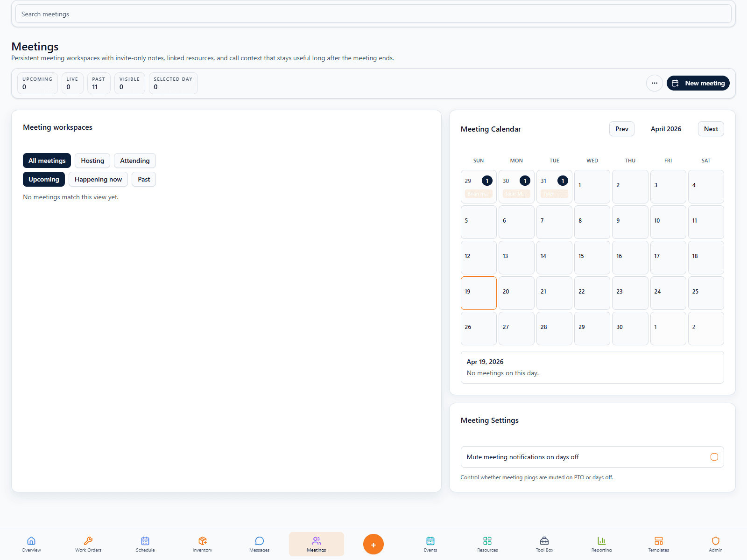Open the Schedule calendar icon
This screenshot has width=747, height=560.
[145, 544]
